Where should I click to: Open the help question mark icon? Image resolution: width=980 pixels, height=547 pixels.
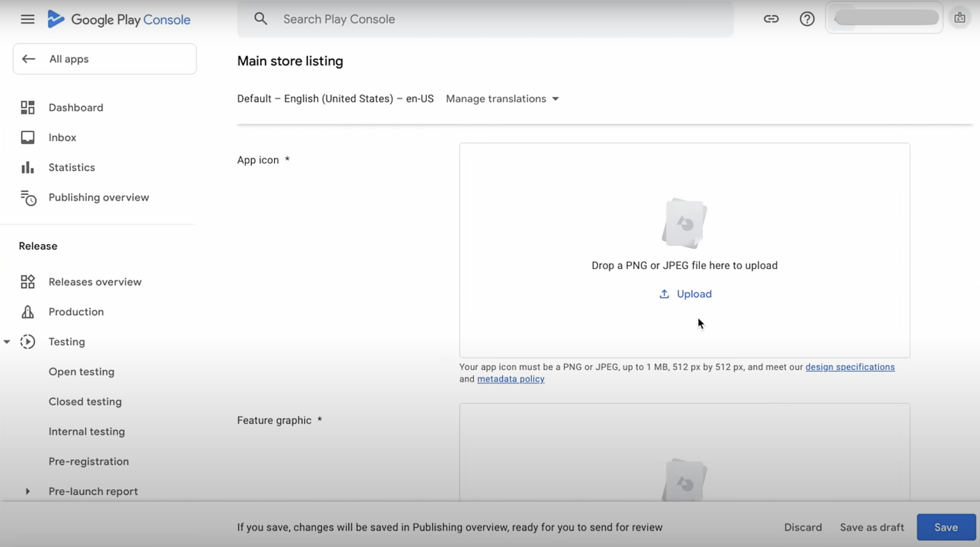tap(807, 19)
